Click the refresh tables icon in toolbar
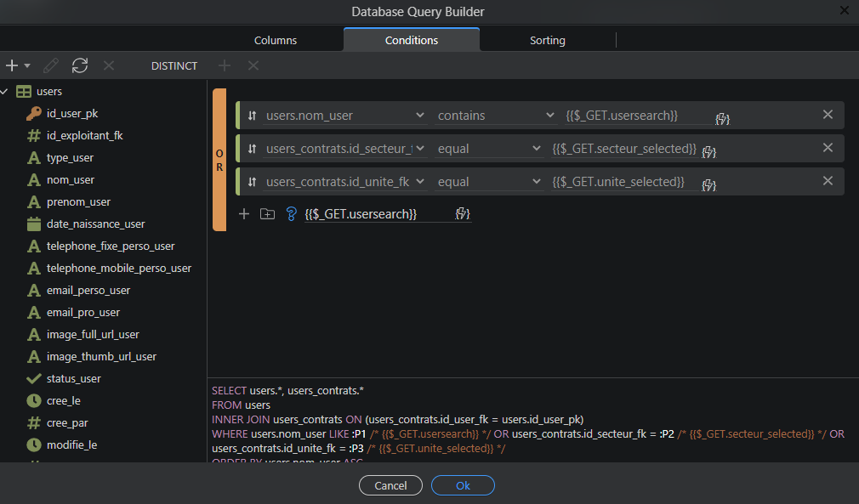Image resolution: width=859 pixels, height=504 pixels. pos(80,65)
